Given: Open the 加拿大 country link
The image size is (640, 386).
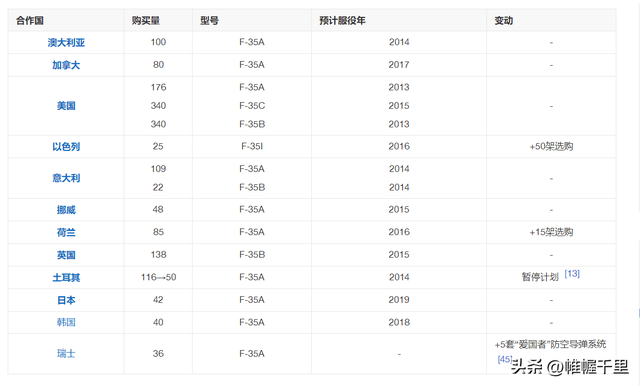Looking at the screenshot, I should click(x=66, y=65).
